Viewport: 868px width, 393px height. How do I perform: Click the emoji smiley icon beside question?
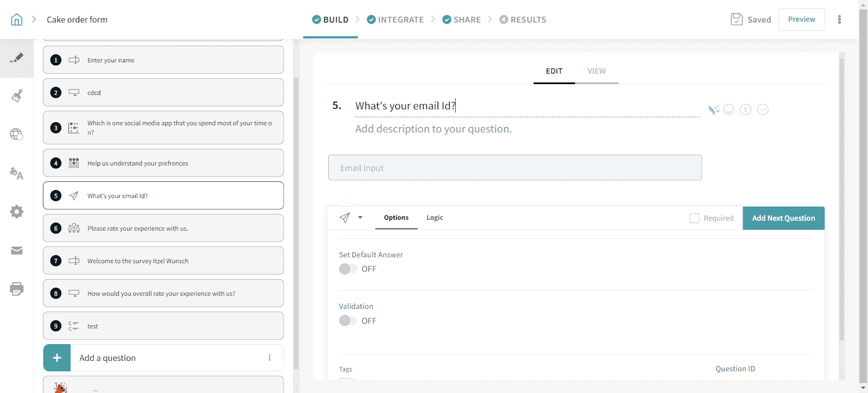(x=729, y=110)
